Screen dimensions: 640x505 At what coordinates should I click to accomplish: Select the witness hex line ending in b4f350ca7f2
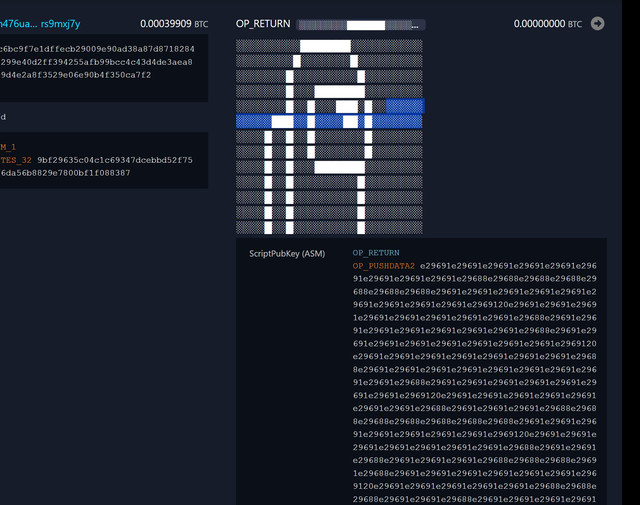pos(76,75)
